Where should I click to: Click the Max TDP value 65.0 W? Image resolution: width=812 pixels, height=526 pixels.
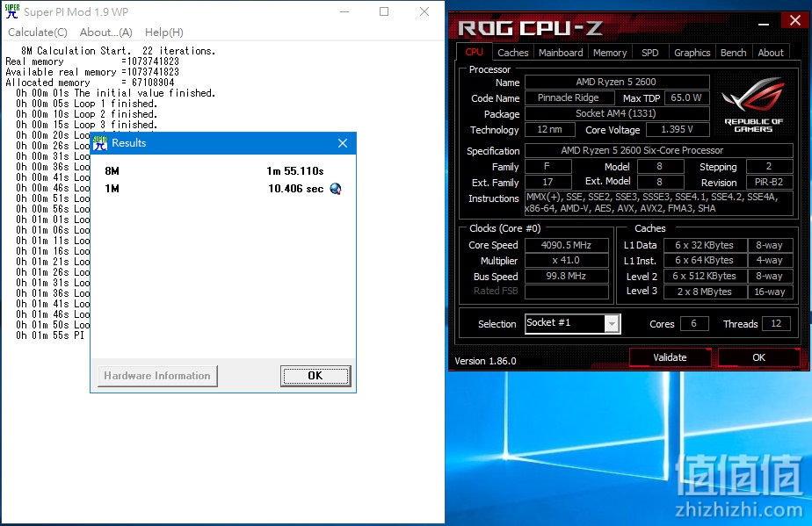686,97
